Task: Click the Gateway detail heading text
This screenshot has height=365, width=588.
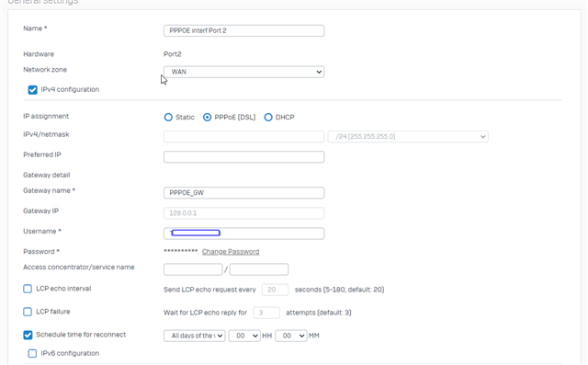Action: pyautogui.click(x=47, y=176)
